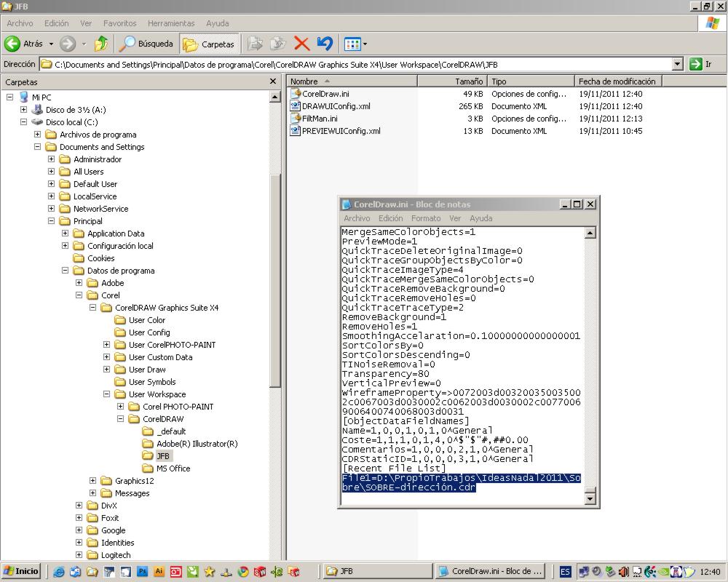Open the Atrás history dropdown arrow
This screenshot has width=728, height=582.
point(51,44)
